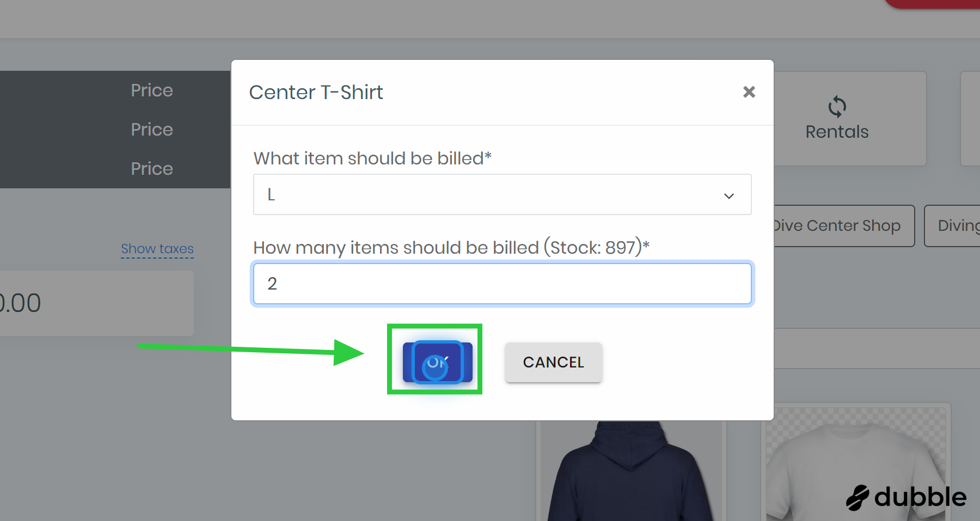Screen dimensions: 980x521
Task: Click the Show taxes link
Action: 157,249
